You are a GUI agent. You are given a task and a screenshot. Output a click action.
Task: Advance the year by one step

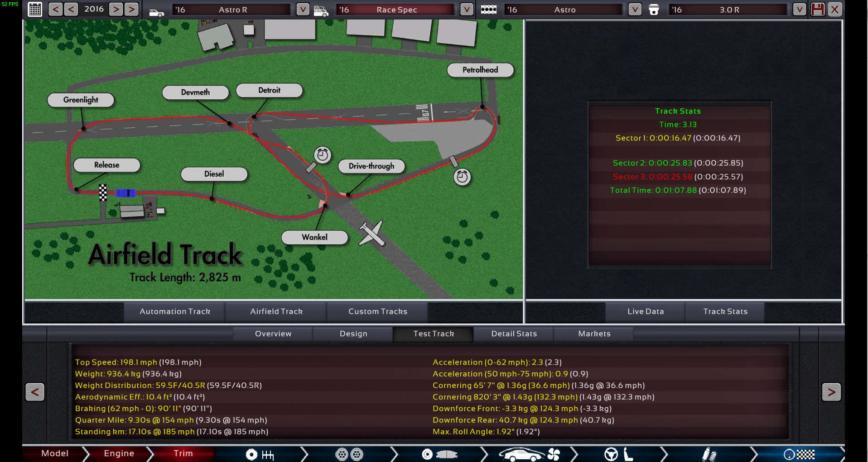116,10
